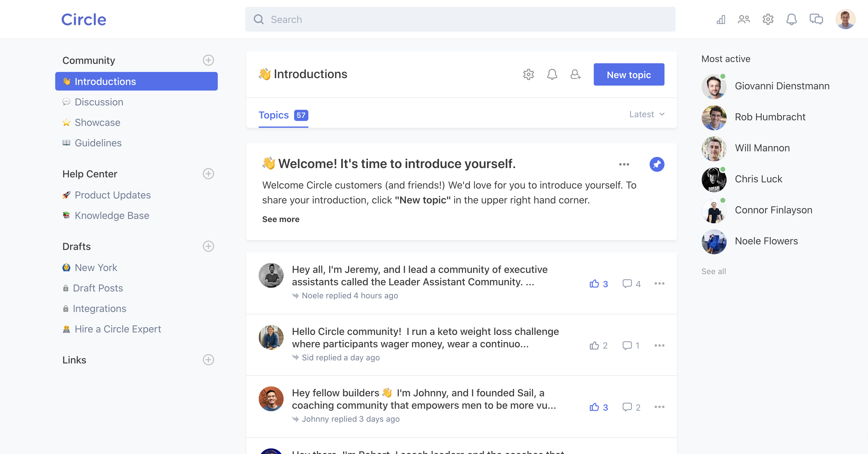The width and height of the screenshot is (868, 454).
Task: Click the Circle logo
Action: click(83, 20)
